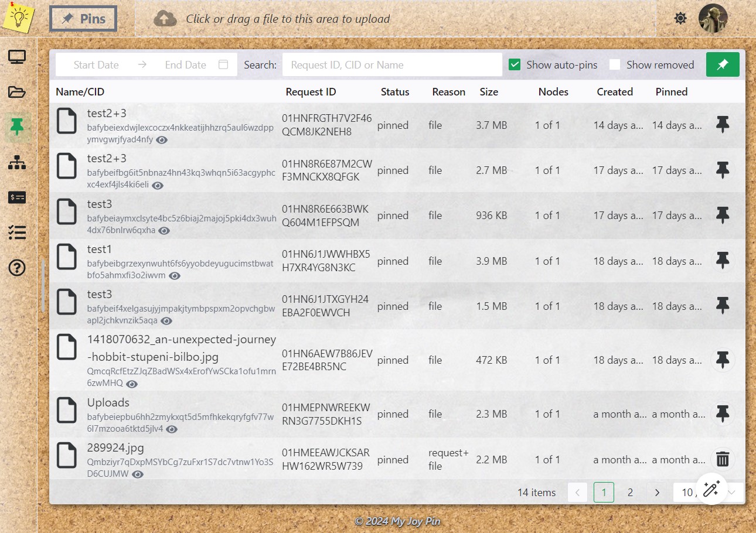756x533 pixels.
Task: Click the Request ID search field
Action: click(391, 65)
